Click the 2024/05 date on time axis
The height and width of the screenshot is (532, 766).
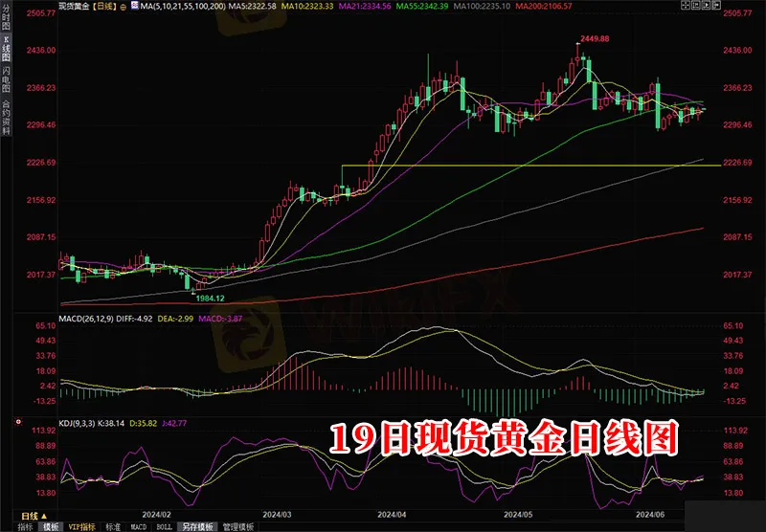coord(518,515)
